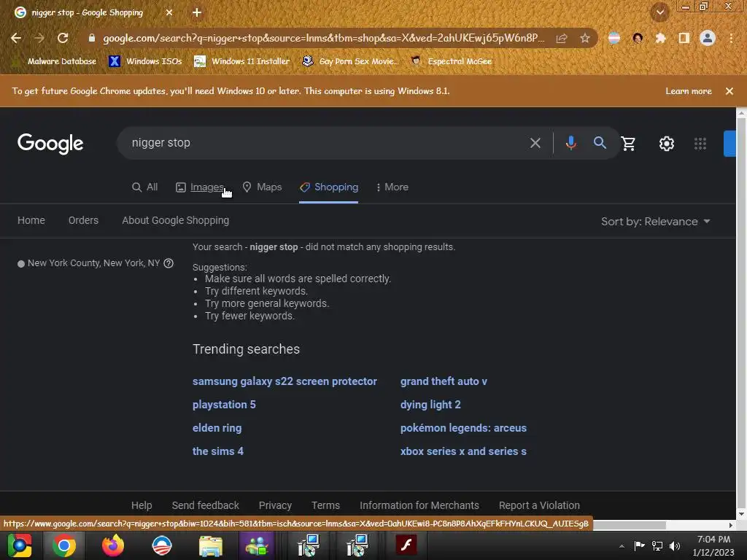Open the Flash icon in taskbar
The width and height of the screenshot is (747, 560).
pos(406,545)
